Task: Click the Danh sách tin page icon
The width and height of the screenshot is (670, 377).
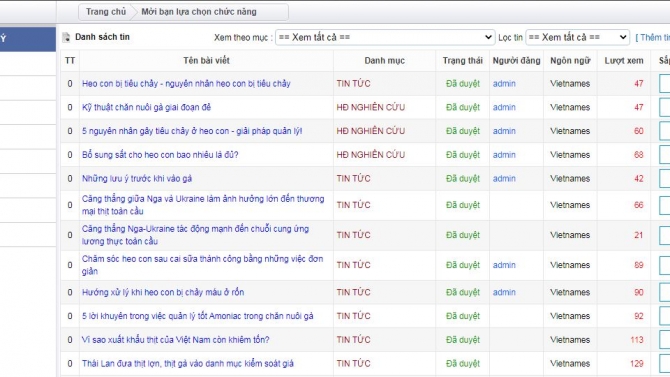Action: coord(66,37)
